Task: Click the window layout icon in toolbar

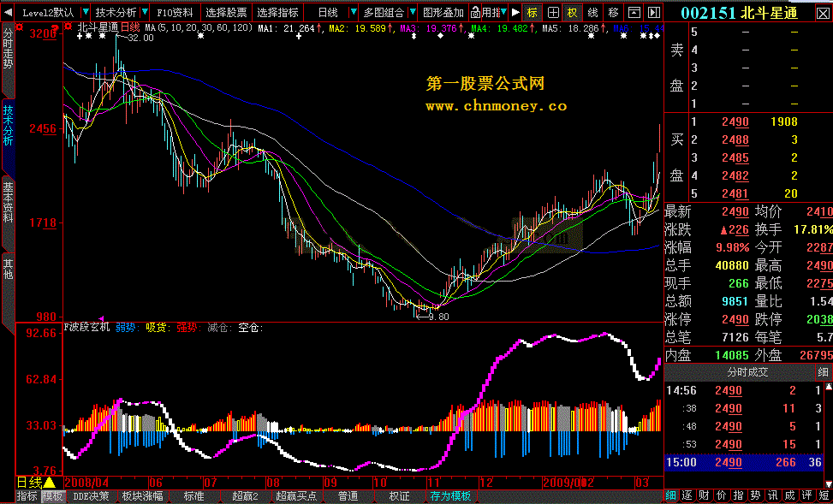Action: tap(634, 12)
